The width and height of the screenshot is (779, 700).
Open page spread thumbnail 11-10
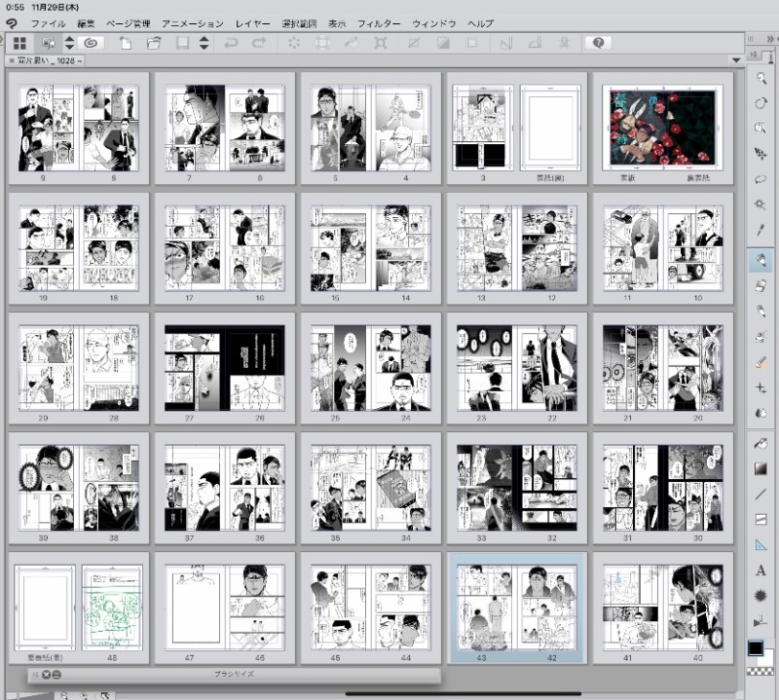point(663,248)
